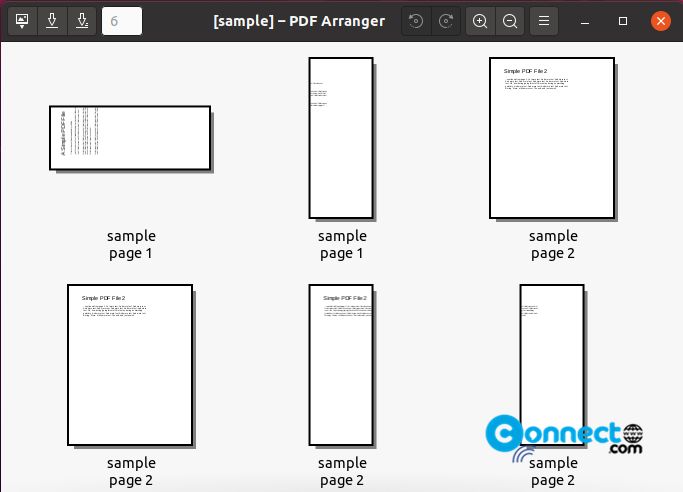Image resolution: width=683 pixels, height=492 pixels.
Task: Click the window title '[sample] – PDF Arranger'
Action: 299,21
